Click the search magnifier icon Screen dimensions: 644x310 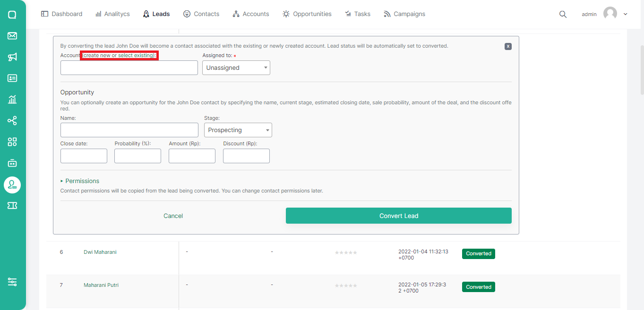tap(563, 14)
